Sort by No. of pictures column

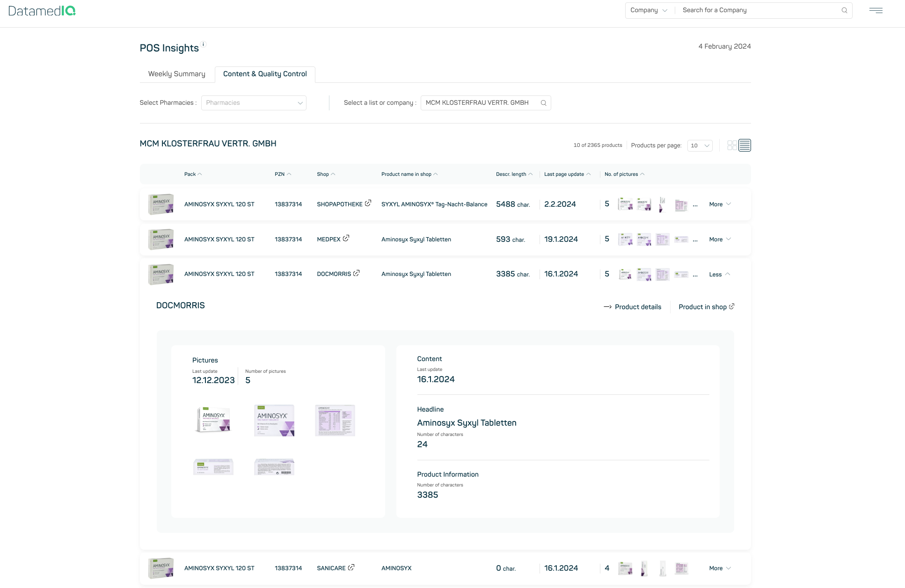(x=624, y=174)
